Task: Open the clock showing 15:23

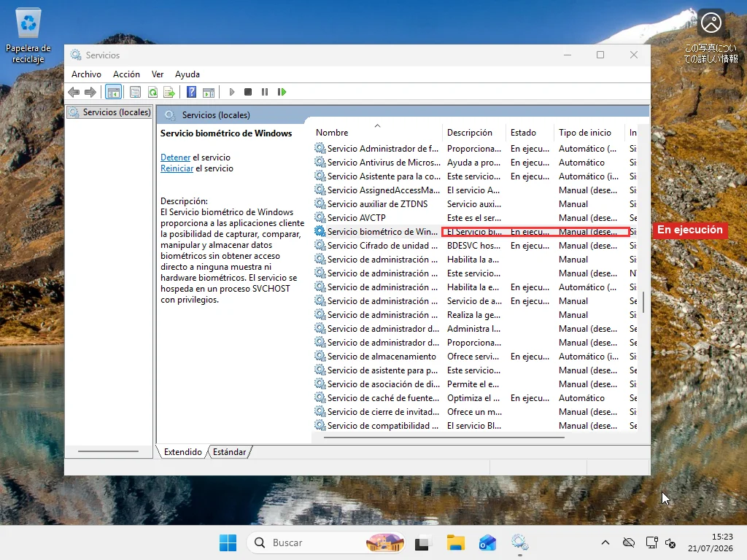Action: coord(711,542)
